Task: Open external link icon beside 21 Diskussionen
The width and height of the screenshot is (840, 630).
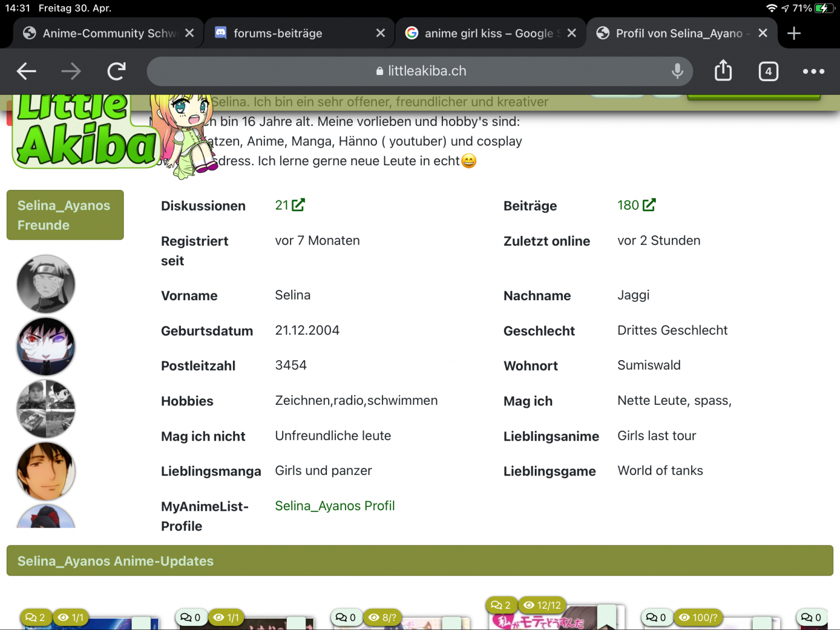Action: click(x=298, y=205)
